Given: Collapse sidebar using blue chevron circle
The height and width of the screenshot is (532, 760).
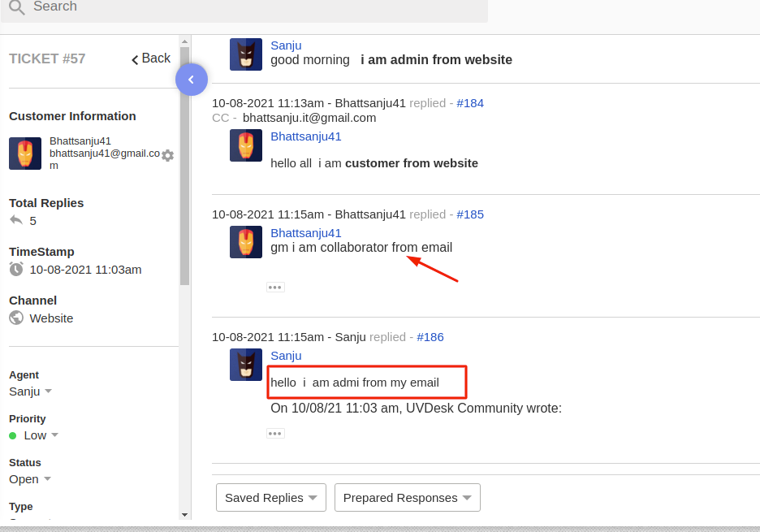Looking at the screenshot, I should point(192,79).
